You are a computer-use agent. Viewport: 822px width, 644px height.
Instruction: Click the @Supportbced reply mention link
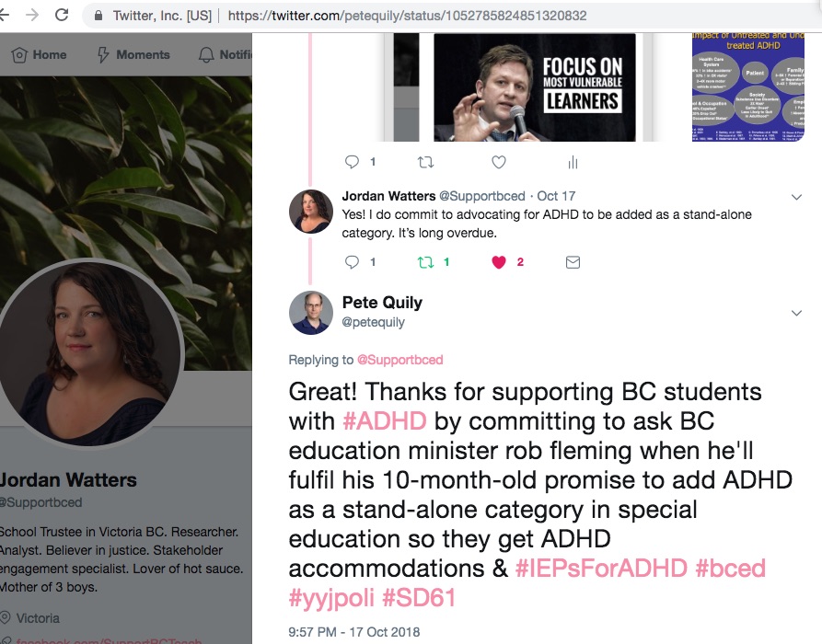coord(400,360)
